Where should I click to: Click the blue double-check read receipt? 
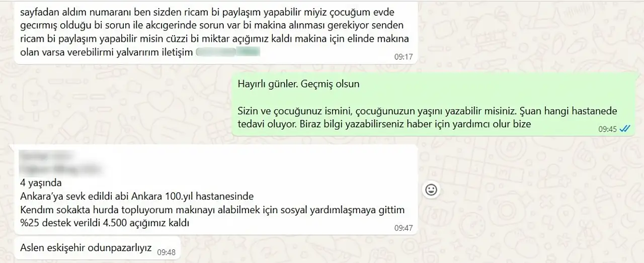tap(625, 129)
